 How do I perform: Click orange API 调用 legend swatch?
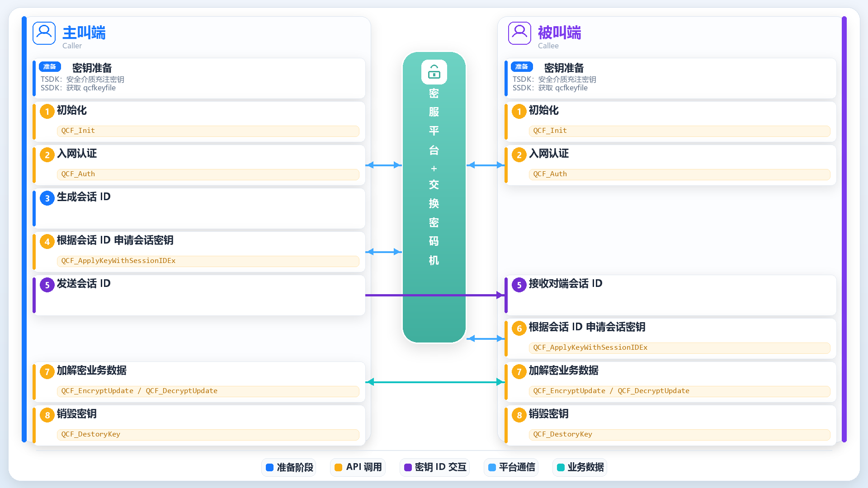click(338, 467)
